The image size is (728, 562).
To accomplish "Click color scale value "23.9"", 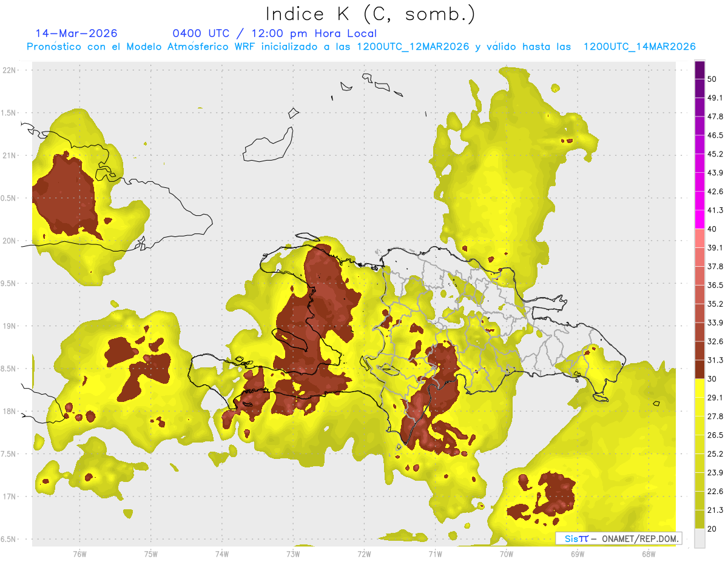I will [x=715, y=472].
